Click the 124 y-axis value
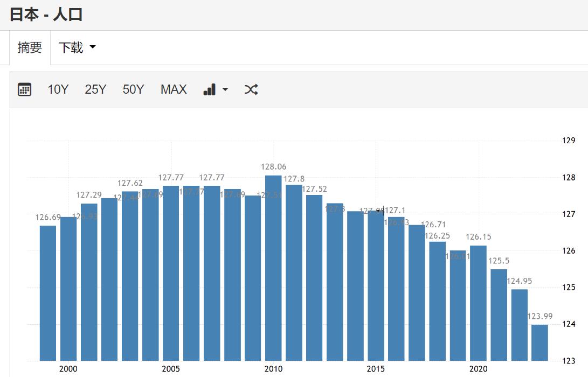 pyautogui.click(x=569, y=324)
